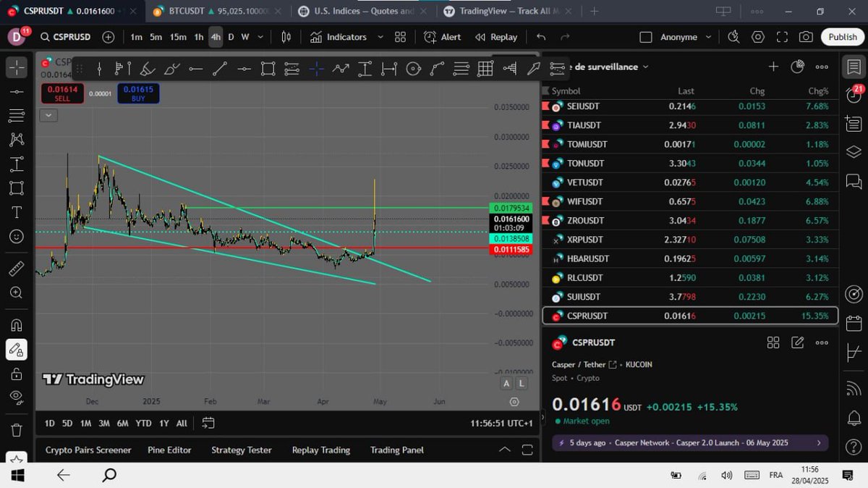Open the Crypto Pairs Screener tab
Viewport: 868px width, 488px height.
click(x=88, y=450)
